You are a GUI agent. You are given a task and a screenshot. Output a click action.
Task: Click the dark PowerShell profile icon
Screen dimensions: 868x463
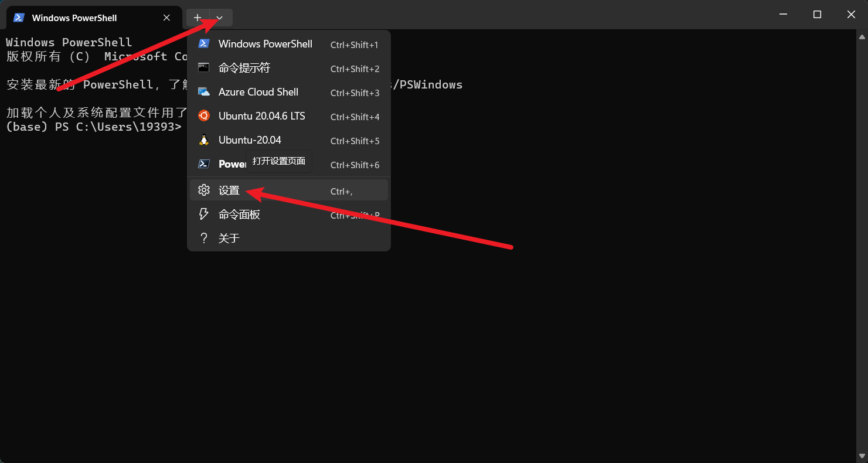tap(204, 164)
